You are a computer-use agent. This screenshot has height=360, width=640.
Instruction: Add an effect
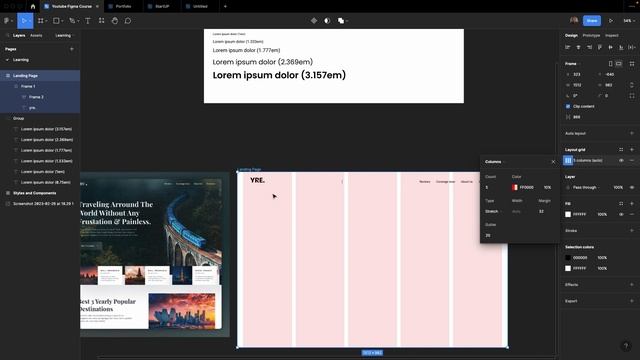(632, 284)
